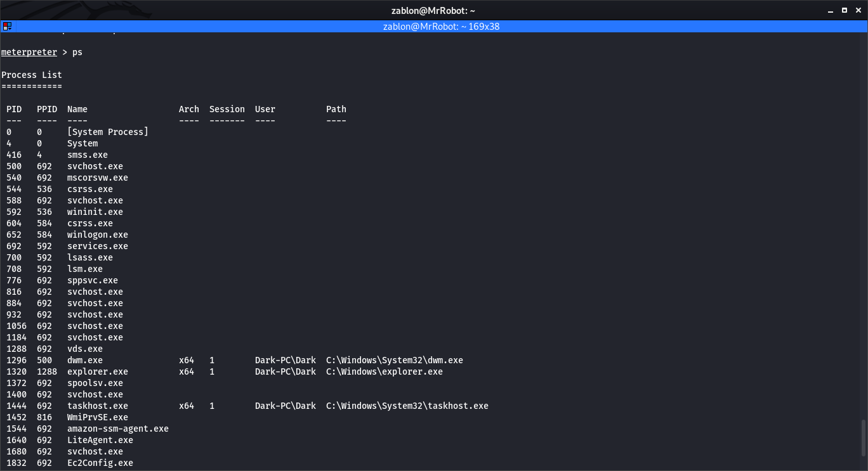The width and height of the screenshot is (868, 471).
Task: Click PID 1444 in the process list
Action: (16, 406)
